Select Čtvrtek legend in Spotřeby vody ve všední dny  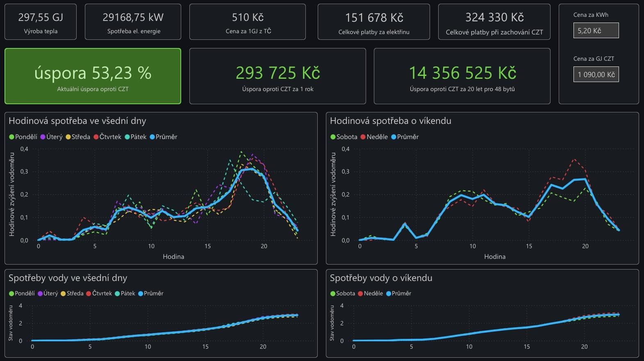click(99, 294)
